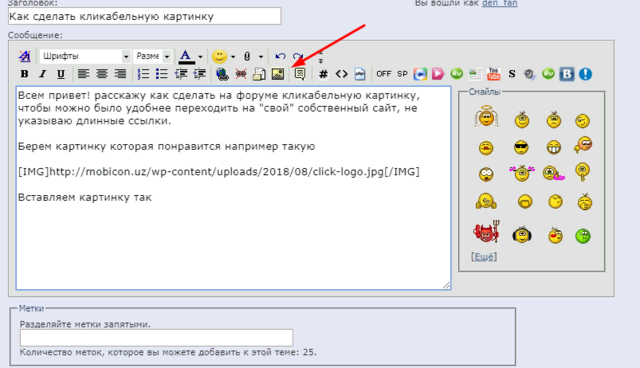
Task: Toggle italic formatting
Action: coord(42,74)
